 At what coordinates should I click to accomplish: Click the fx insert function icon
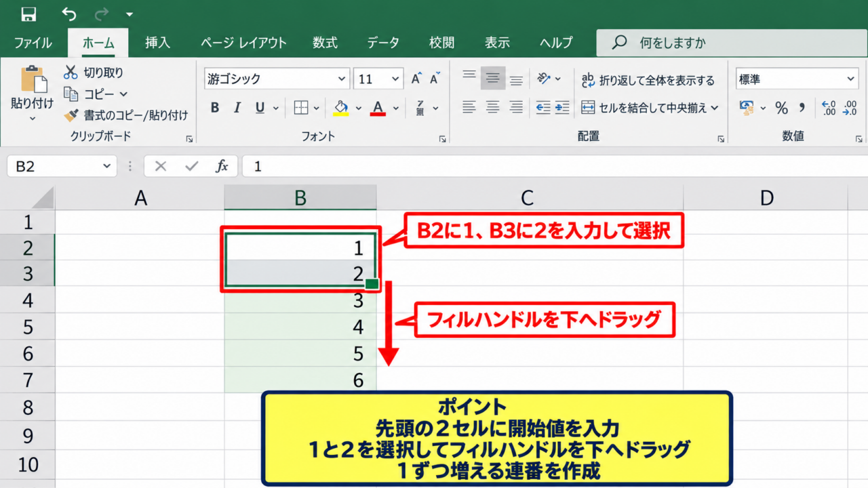[x=222, y=166]
